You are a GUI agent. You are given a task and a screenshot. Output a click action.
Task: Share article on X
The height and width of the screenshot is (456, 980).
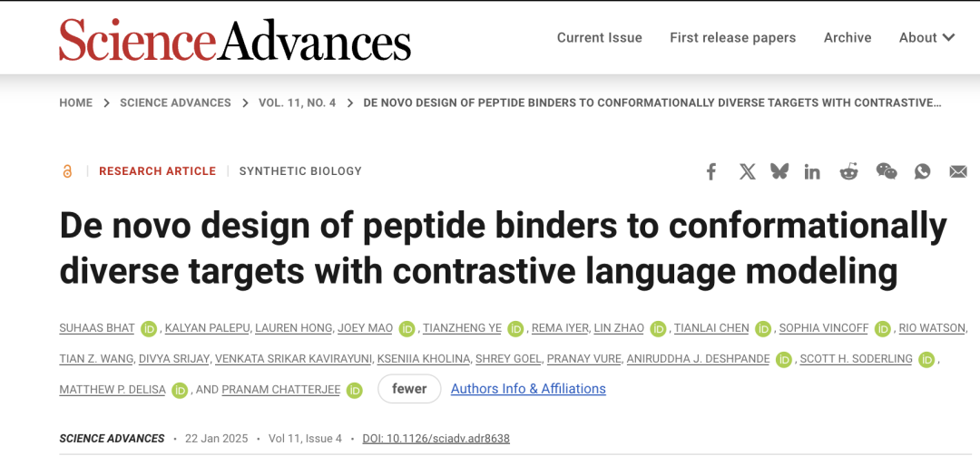747,171
